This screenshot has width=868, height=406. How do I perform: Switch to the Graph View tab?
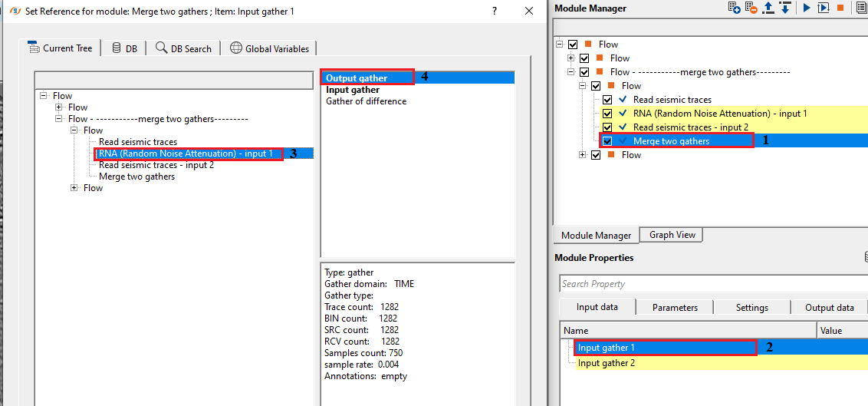tap(672, 235)
